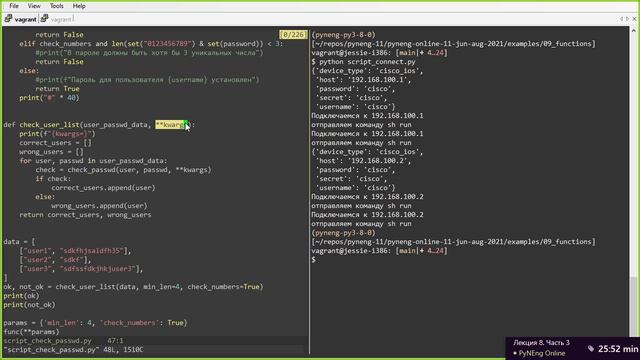Click the first (pyneng-py3-8-0) venv label
Viewport: 640px width, 360px height.
click(344, 35)
